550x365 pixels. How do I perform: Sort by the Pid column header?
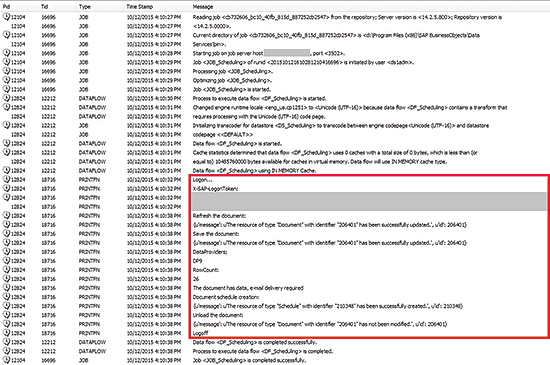[6, 7]
